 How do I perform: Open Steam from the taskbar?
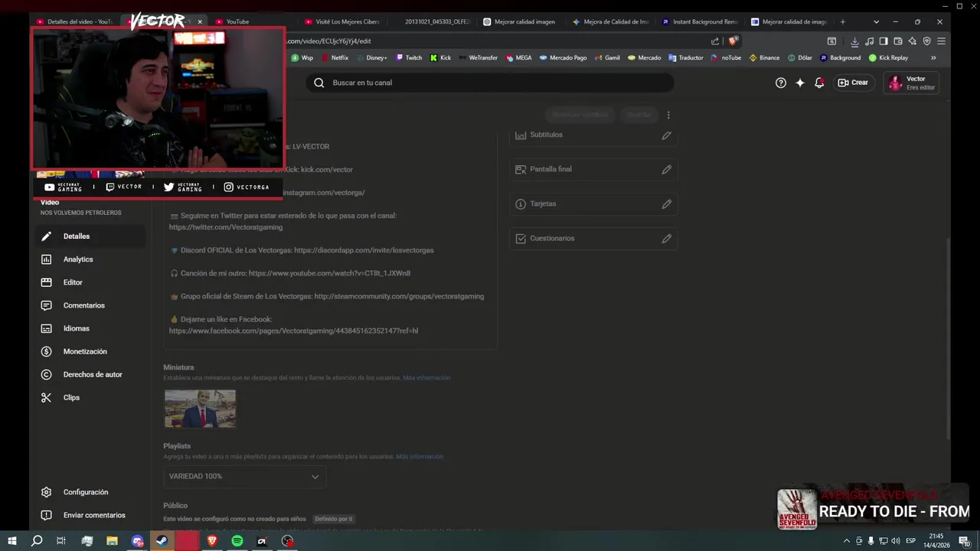tap(162, 541)
